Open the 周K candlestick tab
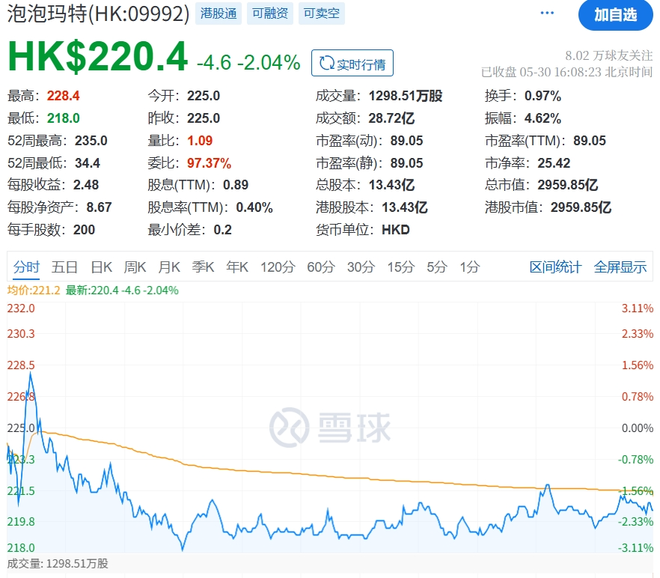Image resolution: width=660 pixels, height=578 pixels. [x=135, y=267]
